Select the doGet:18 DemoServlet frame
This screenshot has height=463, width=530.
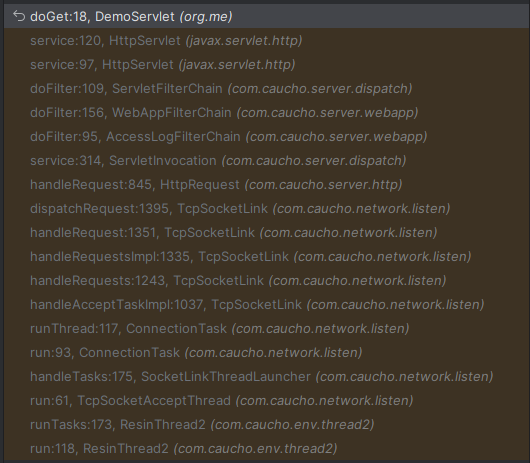coord(267,16)
